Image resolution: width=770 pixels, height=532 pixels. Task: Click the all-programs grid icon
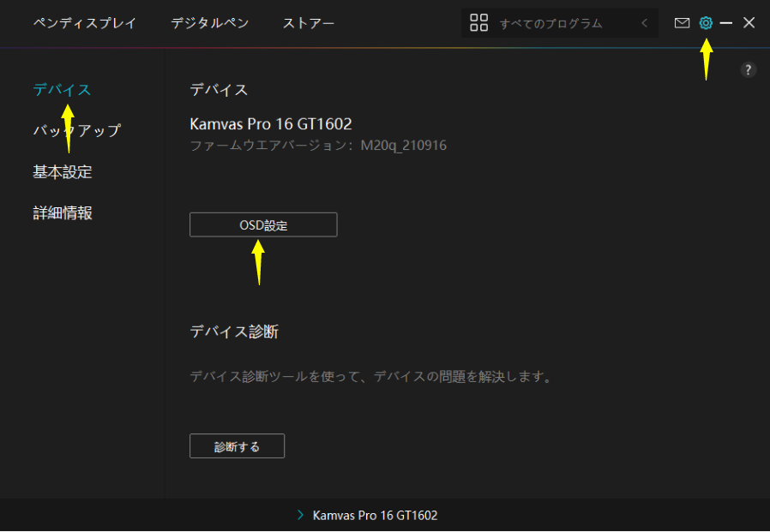478,22
